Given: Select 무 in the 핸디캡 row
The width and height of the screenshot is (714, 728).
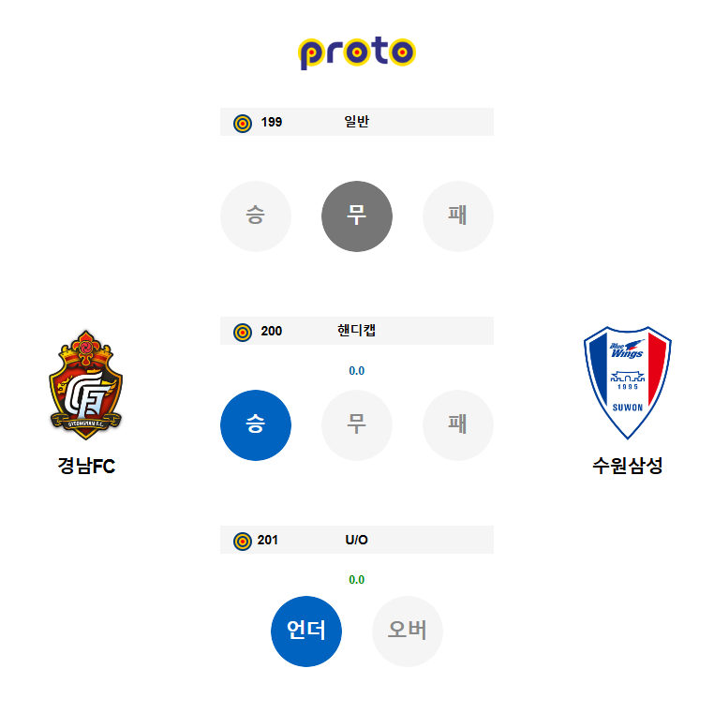Looking at the screenshot, I should click(x=357, y=425).
